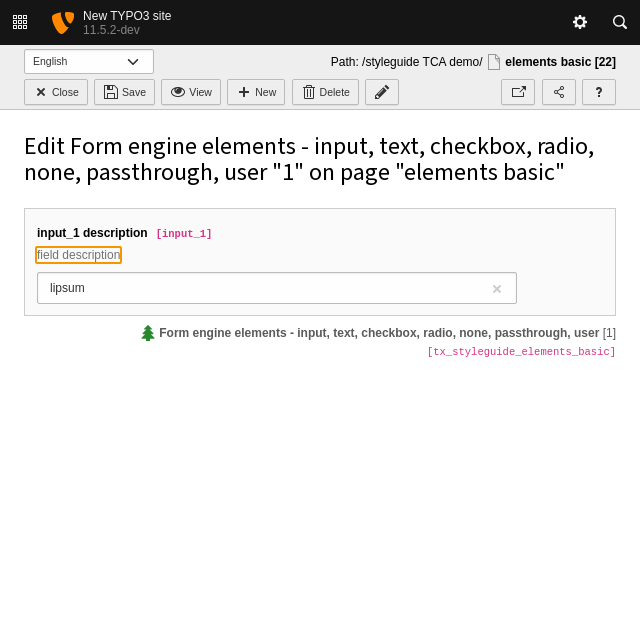Open the module menu grid icon

pyautogui.click(x=20, y=22)
